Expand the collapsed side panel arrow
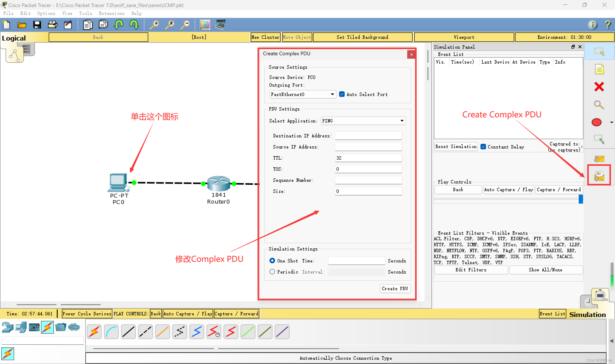Image resolution: width=615 pixels, height=364 pixels. (612, 341)
